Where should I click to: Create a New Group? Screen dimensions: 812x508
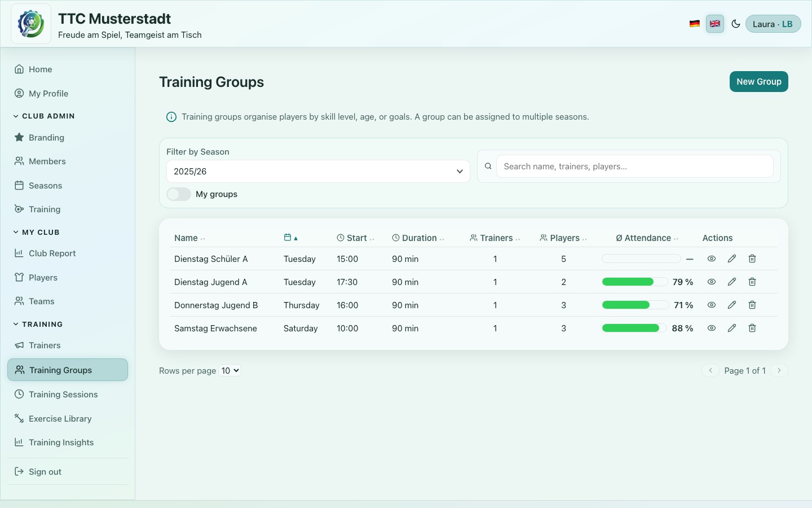click(x=758, y=81)
